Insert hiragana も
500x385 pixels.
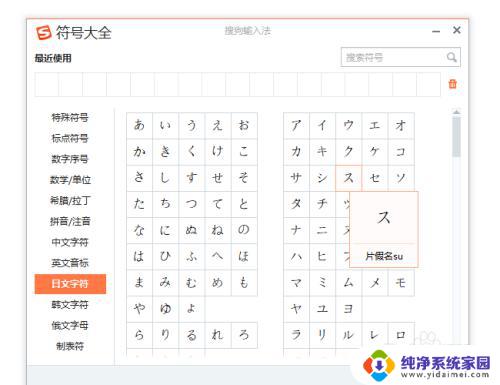(244, 283)
